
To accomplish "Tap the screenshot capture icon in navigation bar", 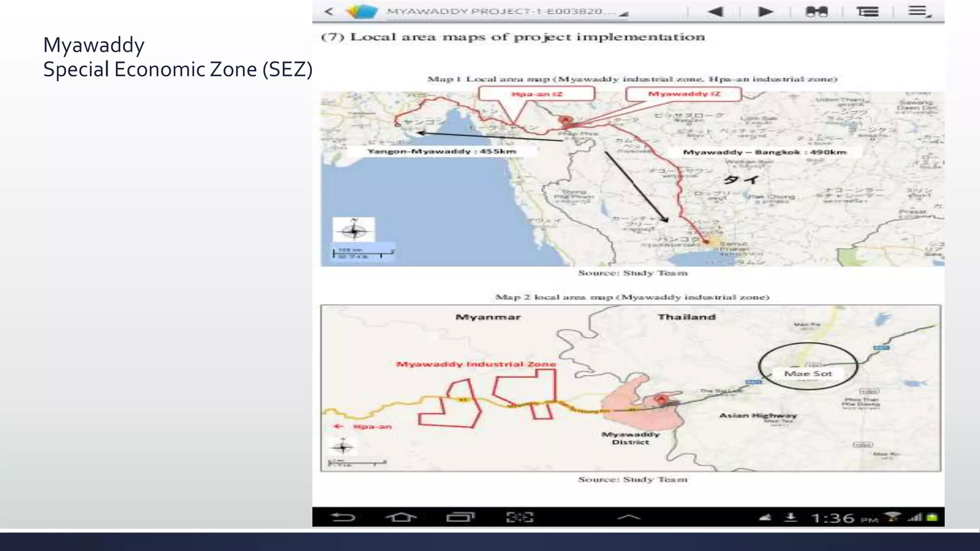I will (x=520, y=517).
